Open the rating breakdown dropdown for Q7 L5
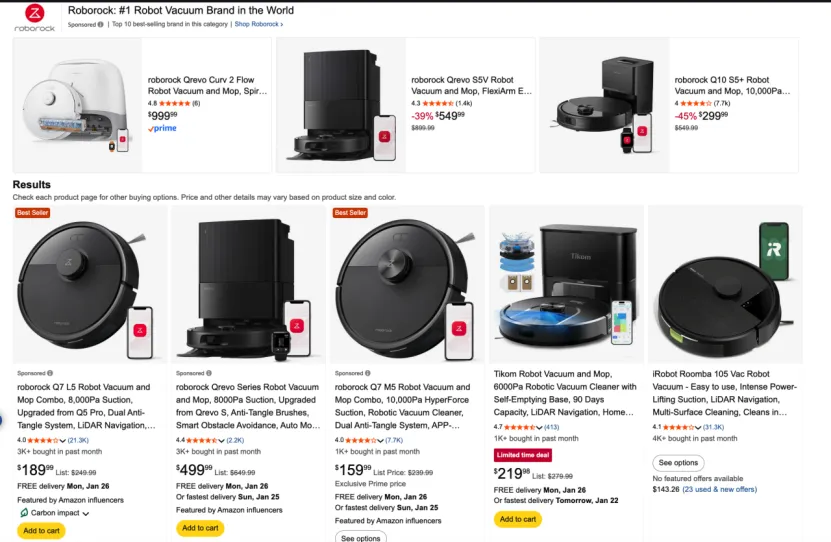The height and width of the screenshot is (542, 831). coord(63,440)
